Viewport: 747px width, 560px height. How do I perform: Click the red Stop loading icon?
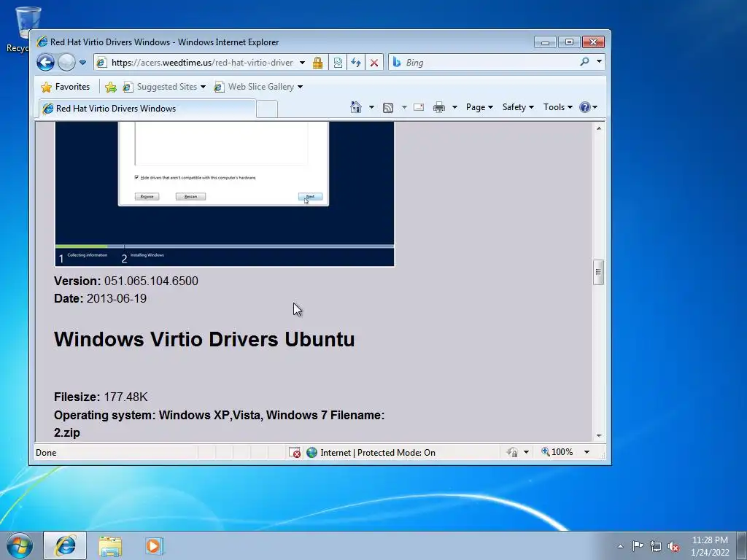(374, 63)
